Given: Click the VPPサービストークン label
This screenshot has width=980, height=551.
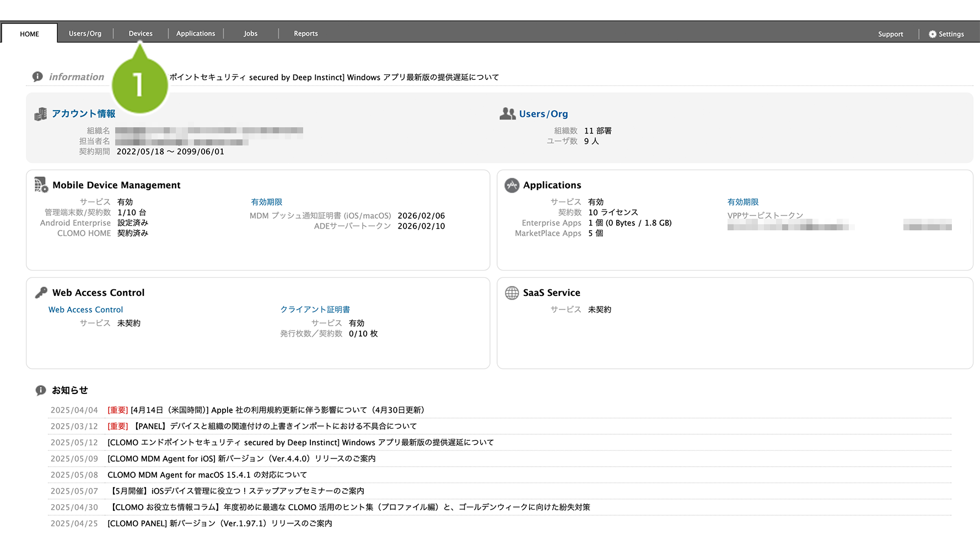Looking at the screenshot, I should [765, 216].
